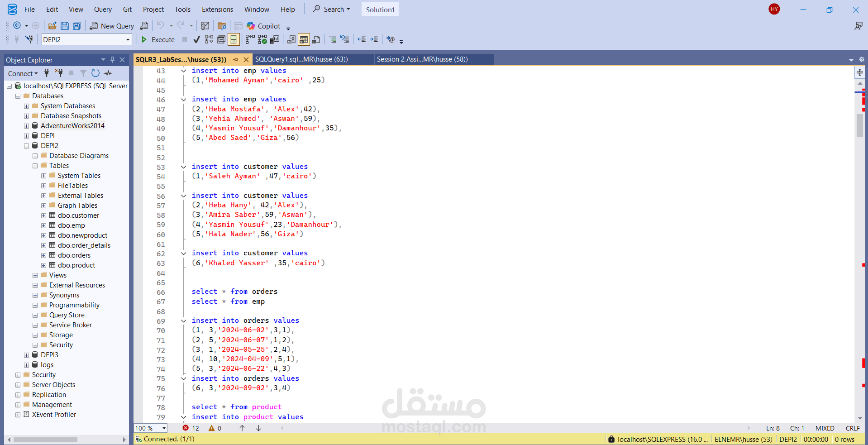Toggle Include Actual Execution Plan

[250, 39]
